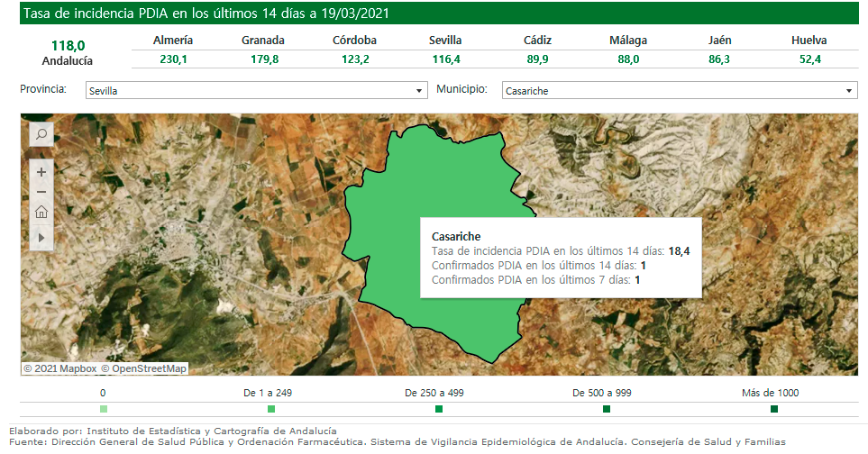Reset map to home view
Image resolution: width=868 pixels, height=454 pixels.
tap(41, 213)
